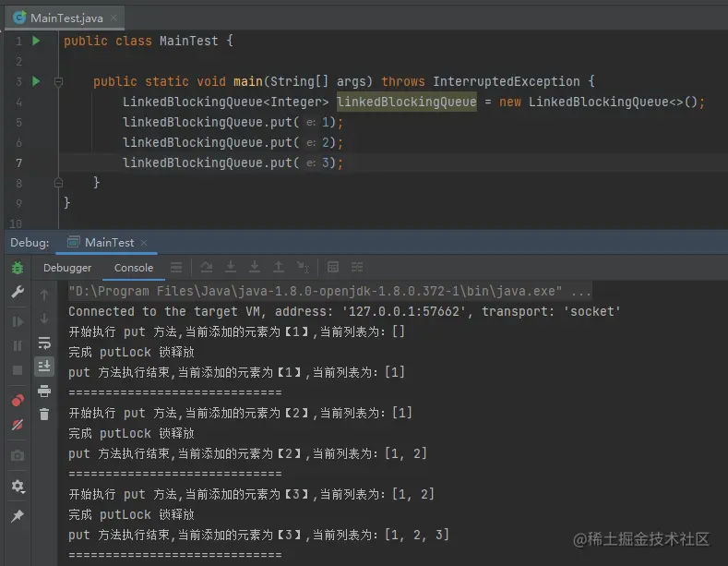This screenshot has width=728, height=566.
Task: Click the run arrow beside main method
Action: [x=36, y=81]
